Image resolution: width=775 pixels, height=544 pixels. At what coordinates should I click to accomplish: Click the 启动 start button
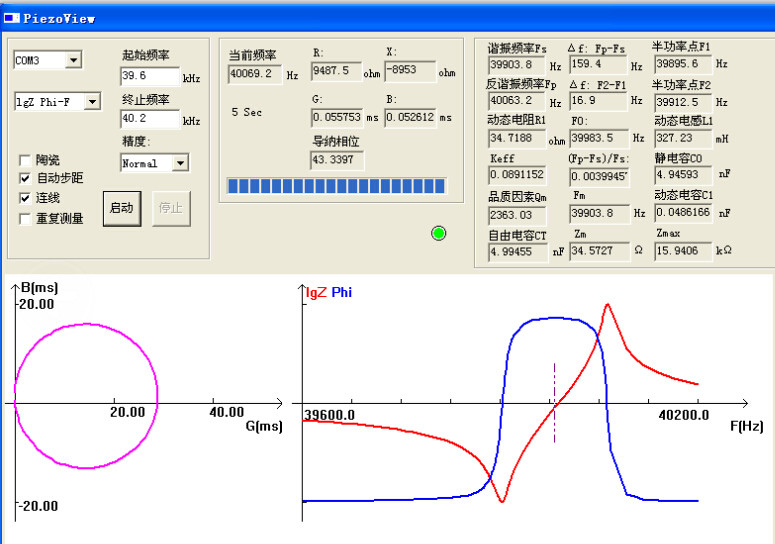(x=122, y=209)
